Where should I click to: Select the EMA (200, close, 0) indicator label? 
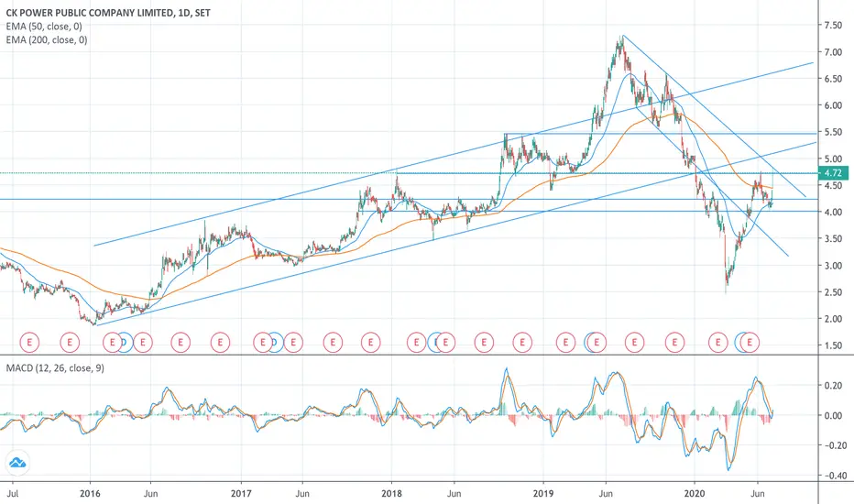(47, 39)
